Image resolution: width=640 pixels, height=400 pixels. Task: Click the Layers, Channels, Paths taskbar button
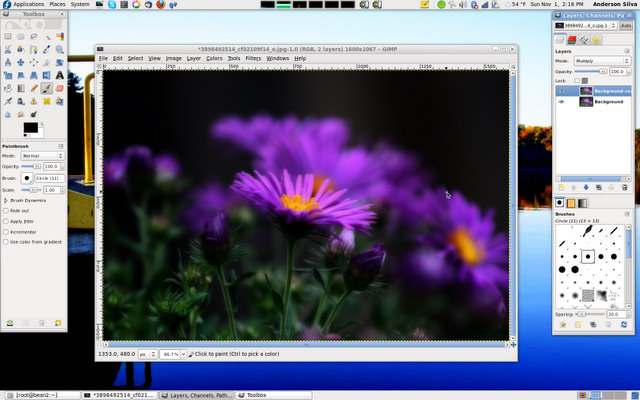(x=194, y=395)
